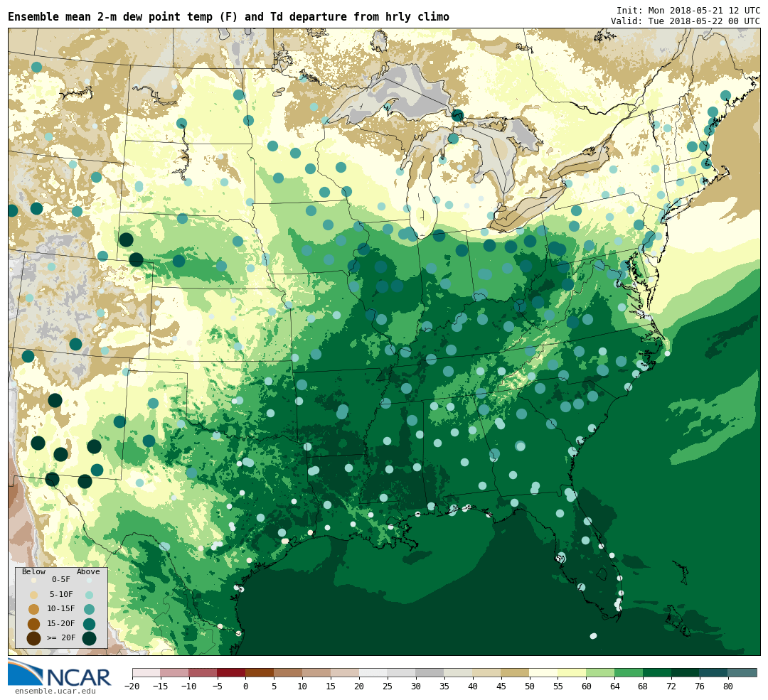Click the '50' colorbar tick label
The image size is (768, 700).
coord(530,686)
